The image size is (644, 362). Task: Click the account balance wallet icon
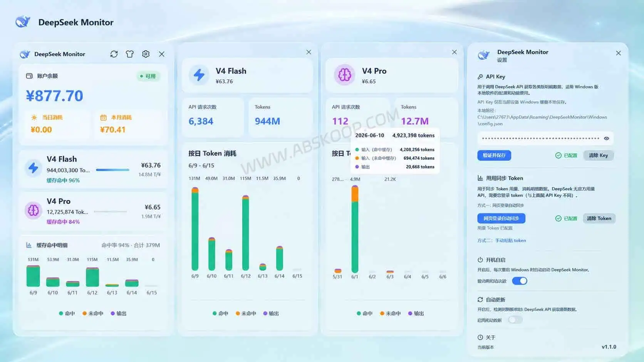pos(29,76)
